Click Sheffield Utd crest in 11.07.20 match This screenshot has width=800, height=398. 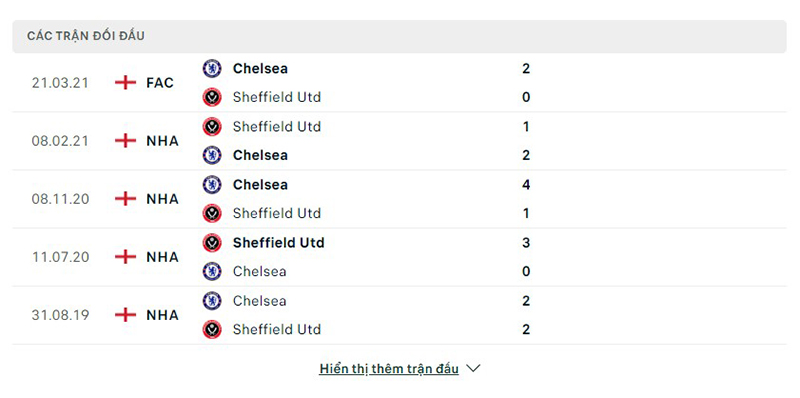212,242
